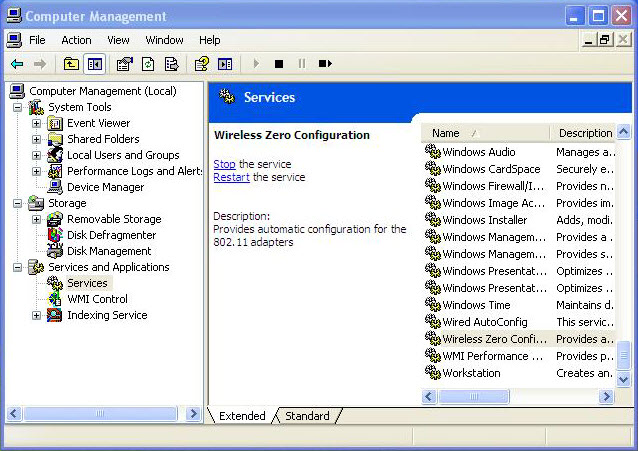638x451 pixels.
Task: Collapse the System Tools node
Action: pyautogui.click(x=18, y=107)
